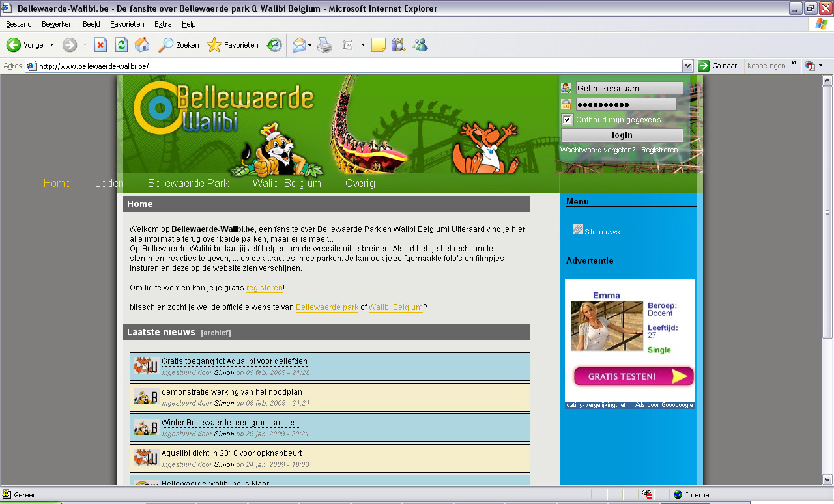Click Walibi icon beside Gratis toegang news
The height and width of the screenshot is (504, 834).
[x=147, y=366]
